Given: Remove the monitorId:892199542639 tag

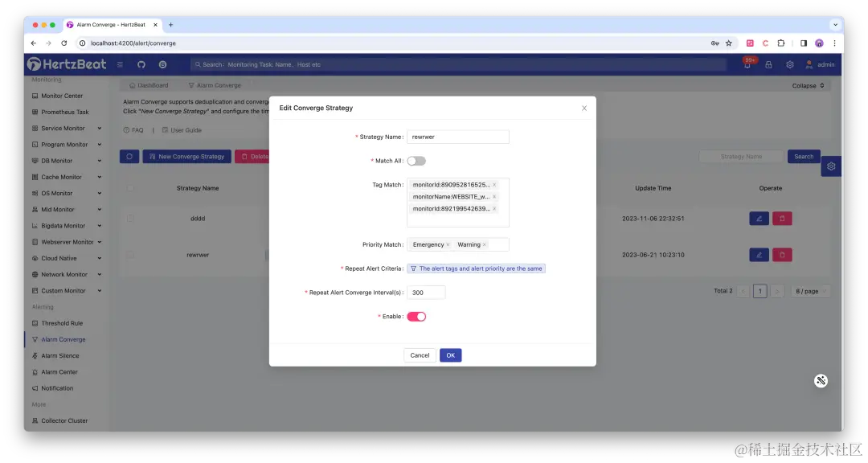Looking at the screenshot, I should [x=494, y=209].
